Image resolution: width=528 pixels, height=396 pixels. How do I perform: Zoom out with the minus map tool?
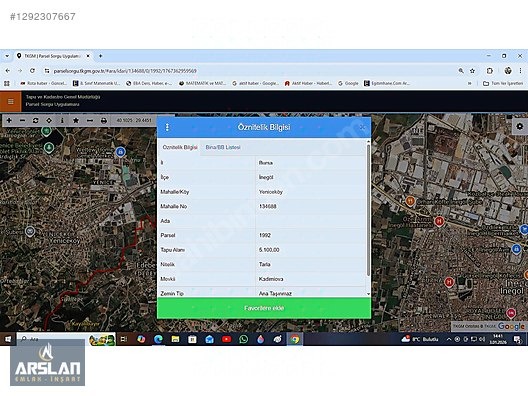click(x=22, y=120)
